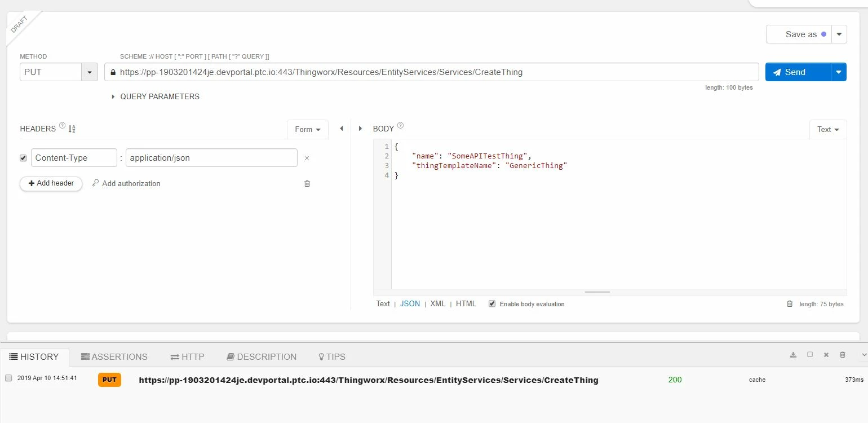The height and width of the screenshot is (423, 868).
Task: Delete all headers using the trash icon
Action: pos(307,183)
